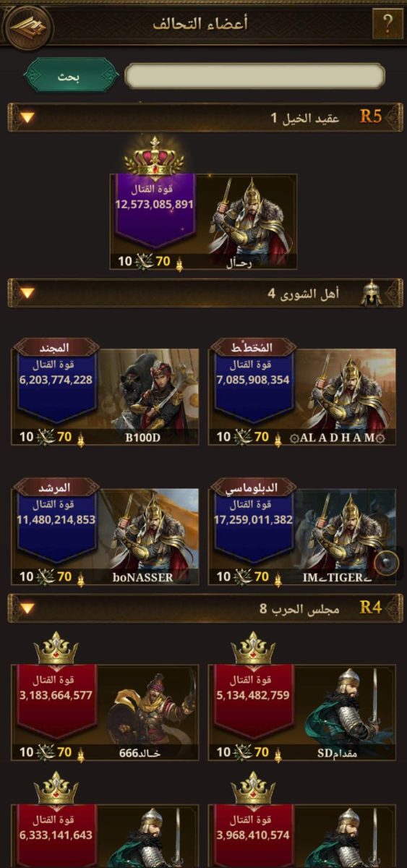
Task: Click the member search input field
Action: (x=254, y=76)
